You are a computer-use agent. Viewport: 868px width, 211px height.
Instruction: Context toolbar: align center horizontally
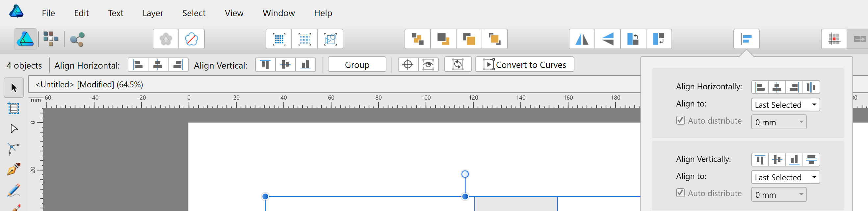[158, 65]
